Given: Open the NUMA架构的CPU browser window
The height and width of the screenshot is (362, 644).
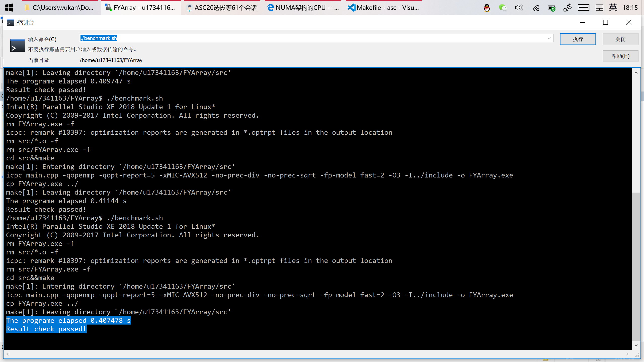Looking at the screenshot, I should click(x=303, y=8).
